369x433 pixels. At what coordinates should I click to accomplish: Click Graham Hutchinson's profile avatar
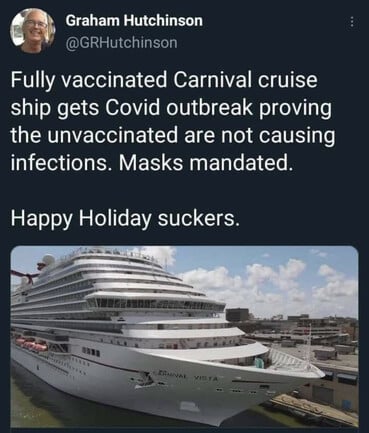[32, 30]
